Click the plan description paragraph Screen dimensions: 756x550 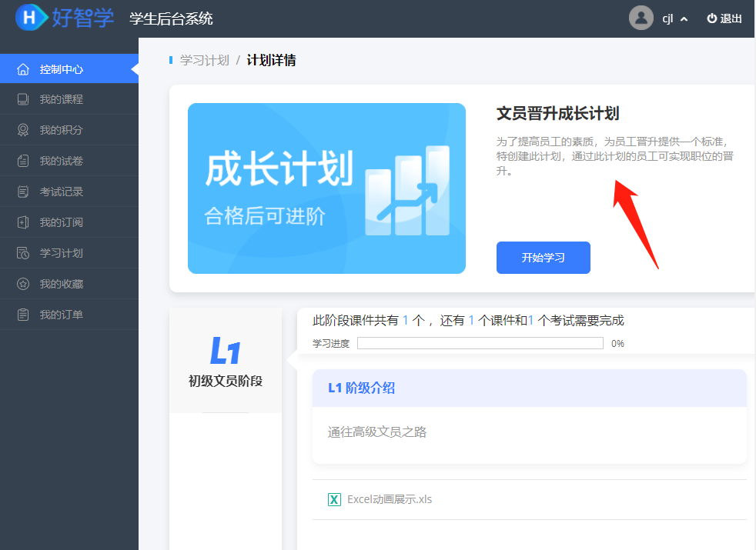(615, 156)
